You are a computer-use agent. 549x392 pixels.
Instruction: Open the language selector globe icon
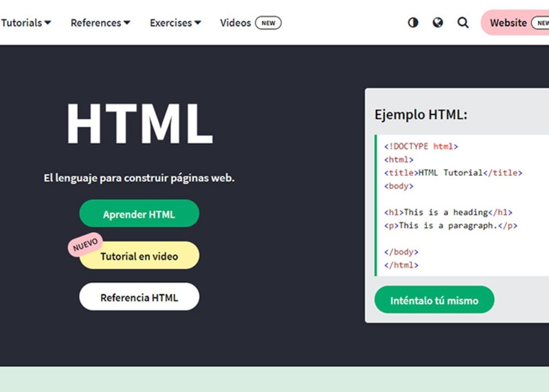point(438,22)
